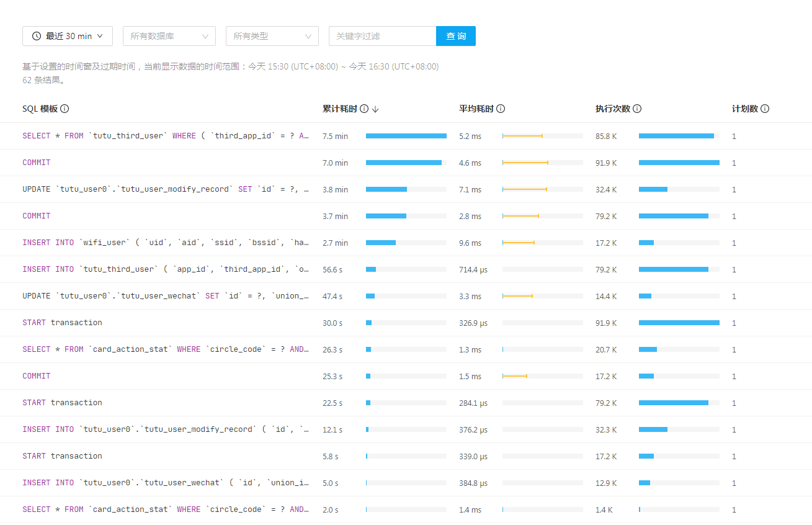Expand the 所有类型 statement type dropdown

click(272, 36)
